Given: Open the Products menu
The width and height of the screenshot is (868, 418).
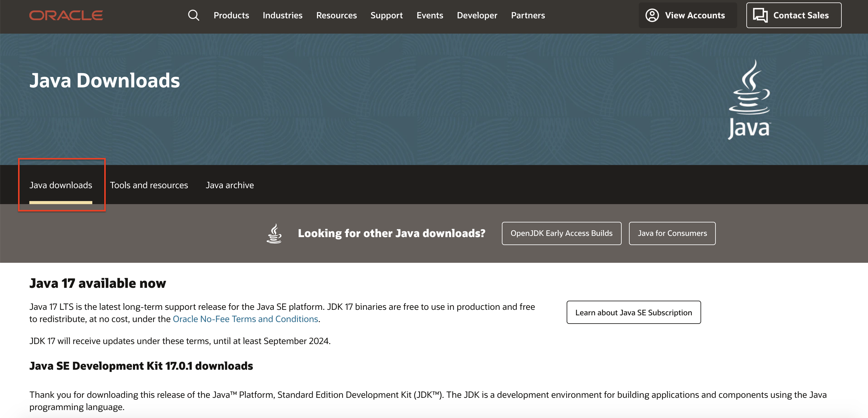Looking at the screenshot, I should point(231,16).
